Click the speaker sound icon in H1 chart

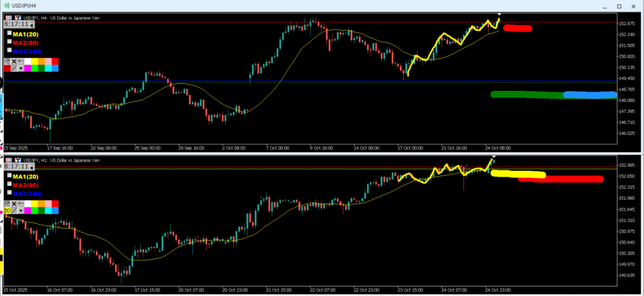[x=31, y=167]
